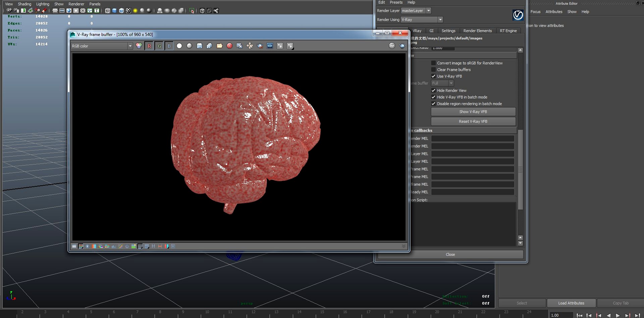
Task: Open viewport Shading menu
Action: tap(24, 4)
